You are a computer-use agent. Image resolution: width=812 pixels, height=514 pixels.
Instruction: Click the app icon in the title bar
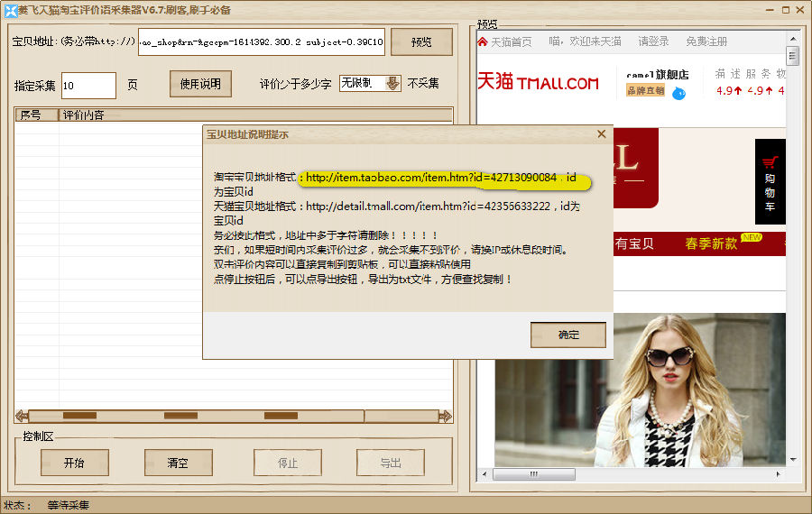point(11,9)
